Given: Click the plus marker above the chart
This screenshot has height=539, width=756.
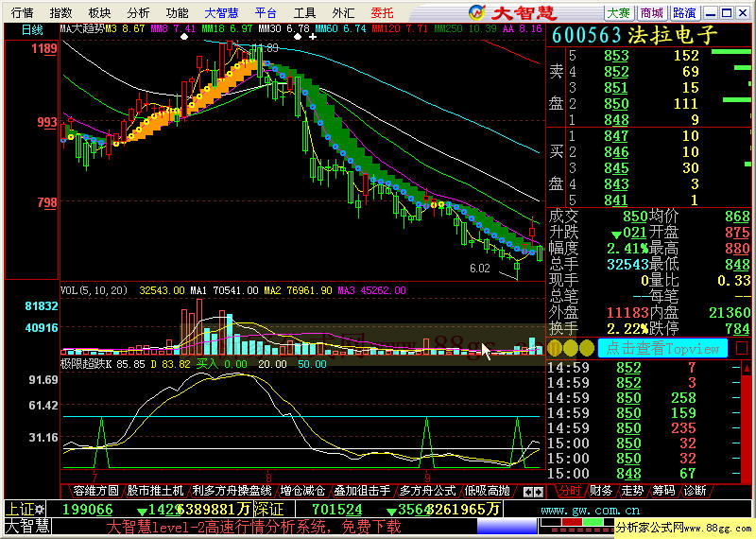Looking at the screenshot, I should click(313, 37).
